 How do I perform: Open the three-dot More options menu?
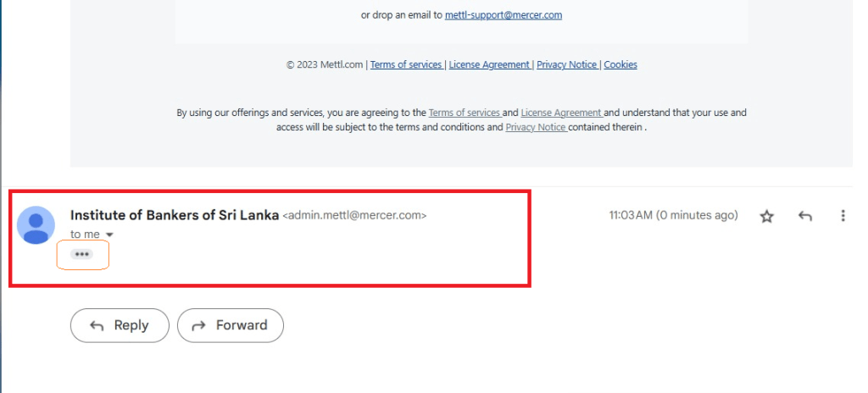click(x=843, y=216)
